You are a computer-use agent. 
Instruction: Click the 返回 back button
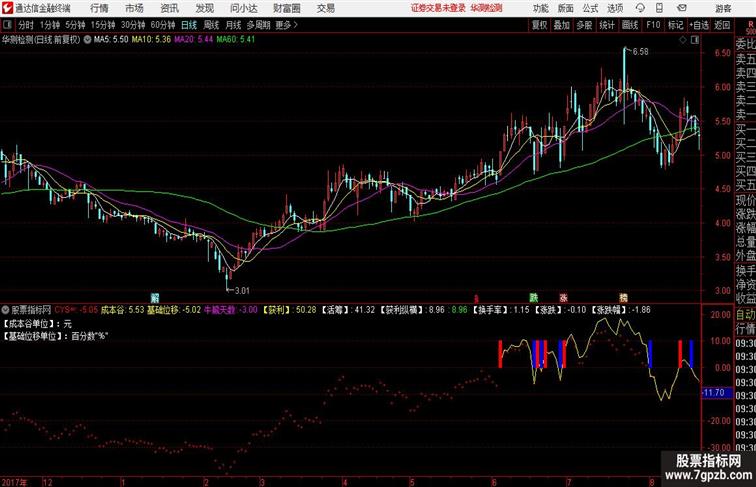pyautogui.click(x=722, y=25)
